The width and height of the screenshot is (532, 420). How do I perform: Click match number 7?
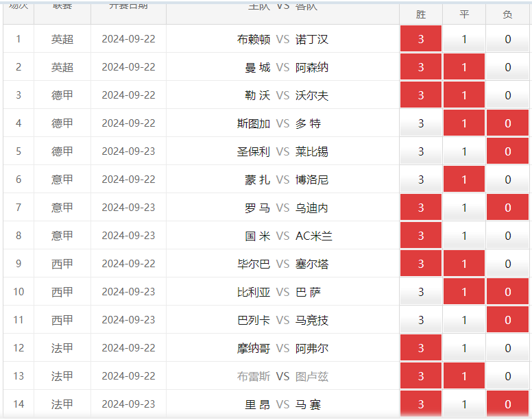[19, 208]
